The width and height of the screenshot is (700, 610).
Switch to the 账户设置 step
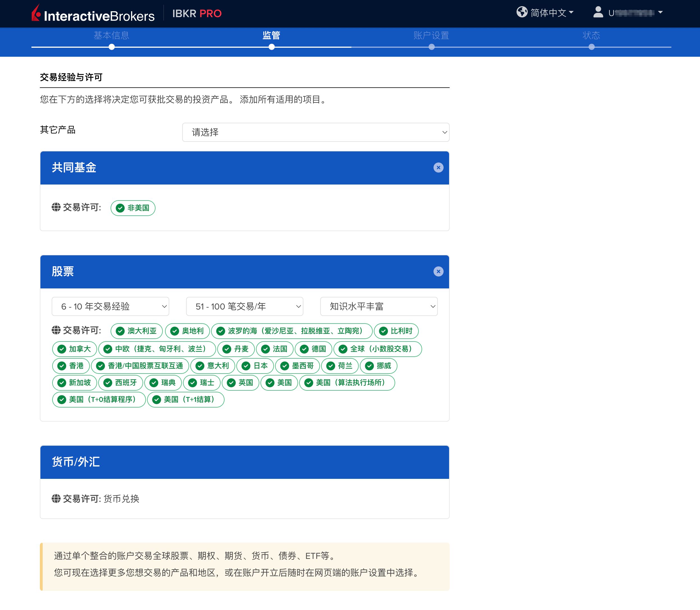[431, 35]
